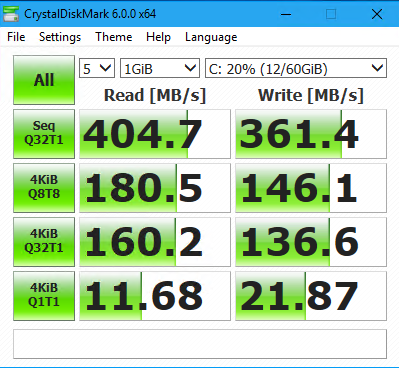Click the empty comment field at bottom

(x=200, y=344)
